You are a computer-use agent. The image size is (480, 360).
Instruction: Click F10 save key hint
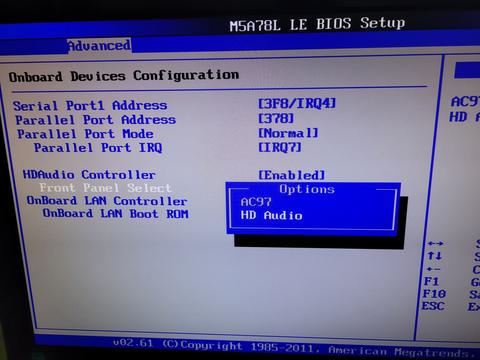pos(434,294)
